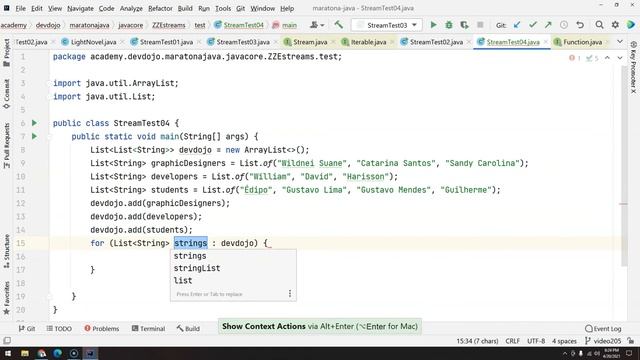Switch to Iterable.java tab
640x360 pixels.
369,42
